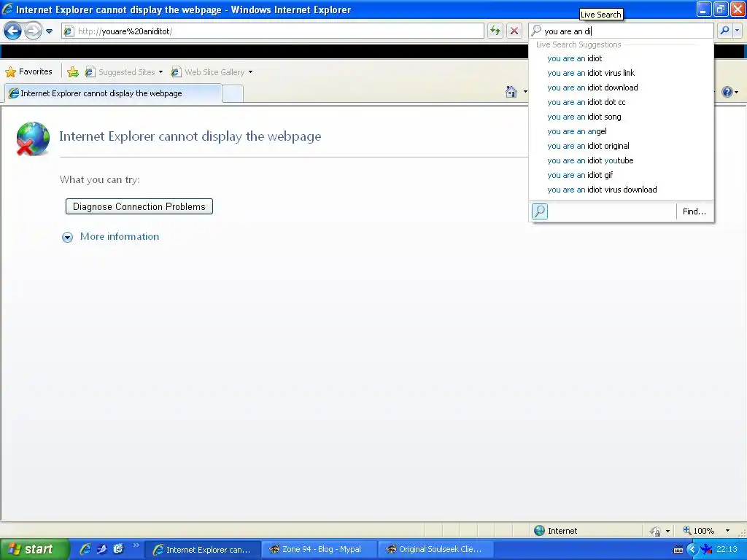This screenshot has width=747, height=560.
Task: Click the tray icon beside the clock
Action: click(x=706, y=550)
